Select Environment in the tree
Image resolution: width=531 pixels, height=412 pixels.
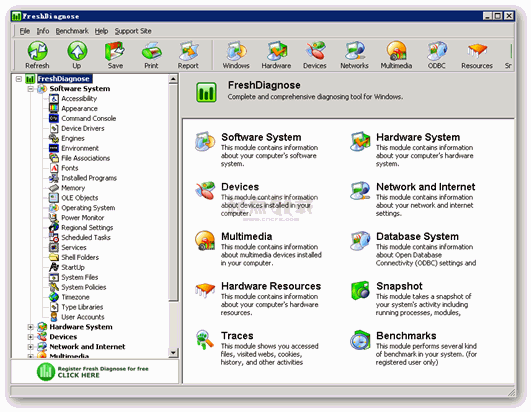(x=80, y=148)
